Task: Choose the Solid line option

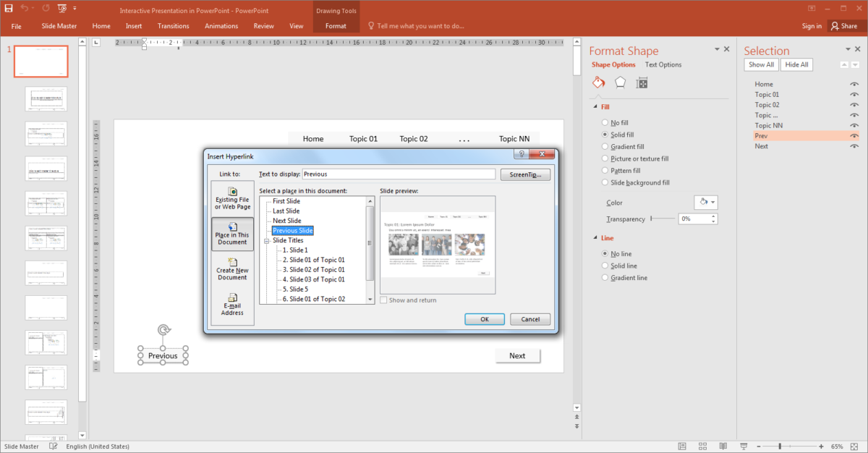Action: (605, 266)
